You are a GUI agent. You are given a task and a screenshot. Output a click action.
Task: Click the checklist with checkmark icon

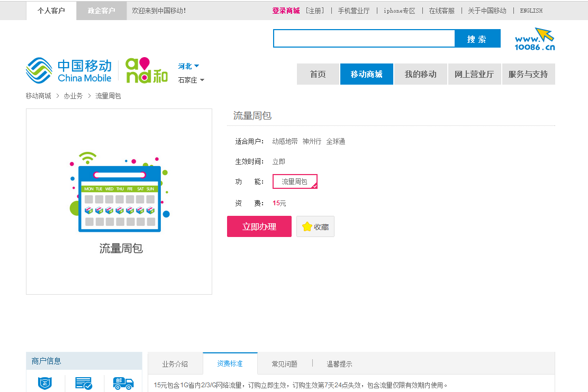[84, 383]
